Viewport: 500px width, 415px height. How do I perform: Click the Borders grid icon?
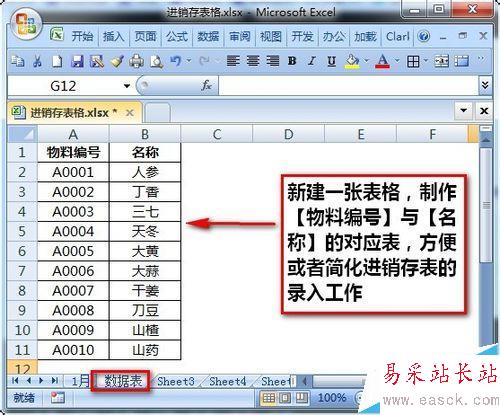coord(413,61)
